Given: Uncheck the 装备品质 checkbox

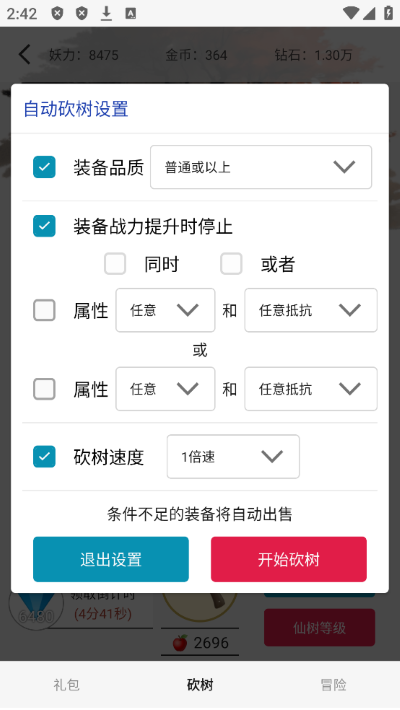Looking at the screenshot, I should (x=44, y=167).
